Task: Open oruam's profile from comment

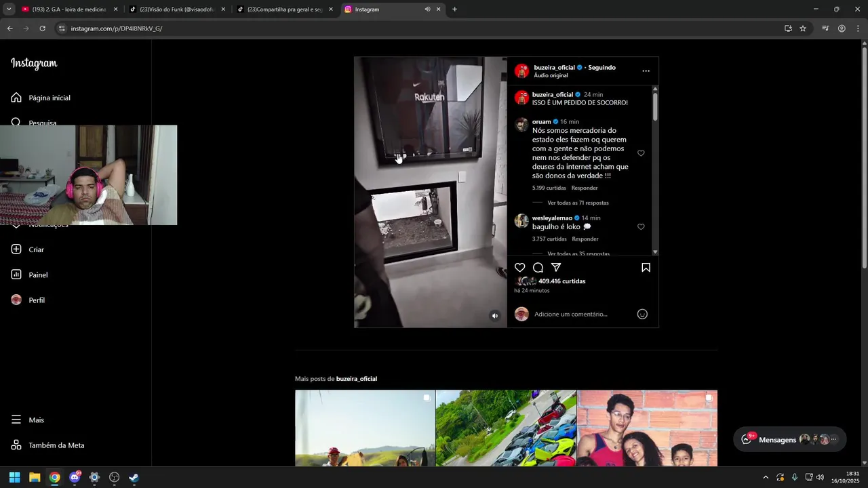Action: [x=541, y=122]
